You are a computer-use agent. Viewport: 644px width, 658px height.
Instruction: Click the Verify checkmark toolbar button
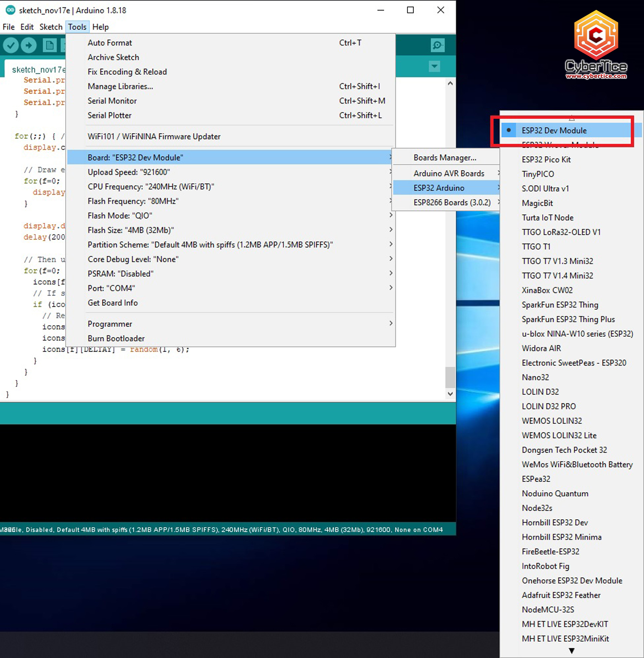pyautogui.click(x=11, y=45)
